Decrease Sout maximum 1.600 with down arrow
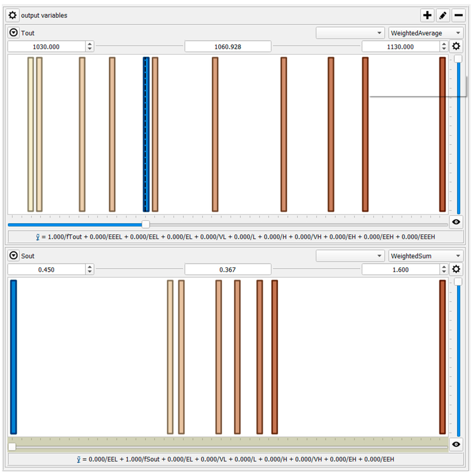Image resolution: width=473 pixels, height=476 pixels. tap(444, 271)
